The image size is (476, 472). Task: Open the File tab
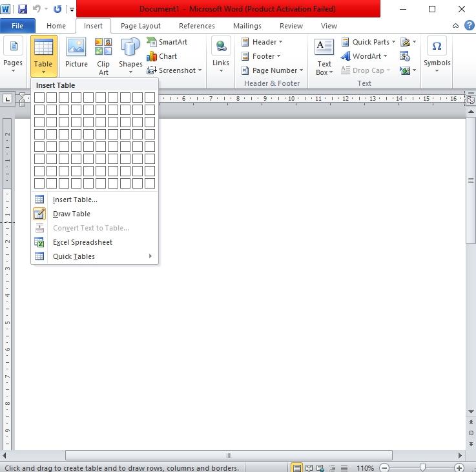pyautogui.click(x=17, y=26)
